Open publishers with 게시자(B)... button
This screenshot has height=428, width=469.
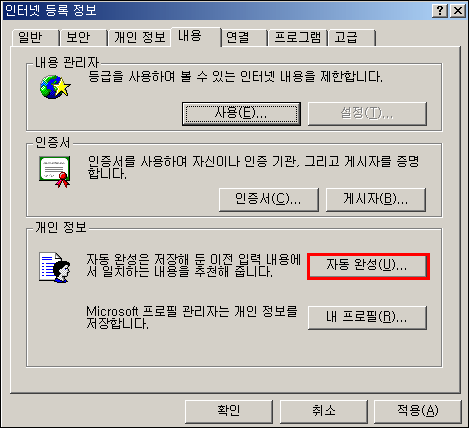pyautogui.click(x=376, y=200)
